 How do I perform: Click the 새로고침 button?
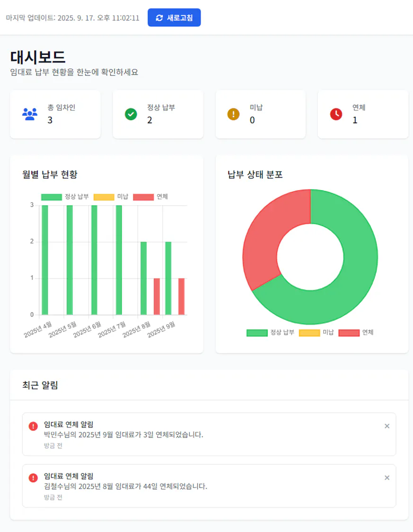[174, 17]
